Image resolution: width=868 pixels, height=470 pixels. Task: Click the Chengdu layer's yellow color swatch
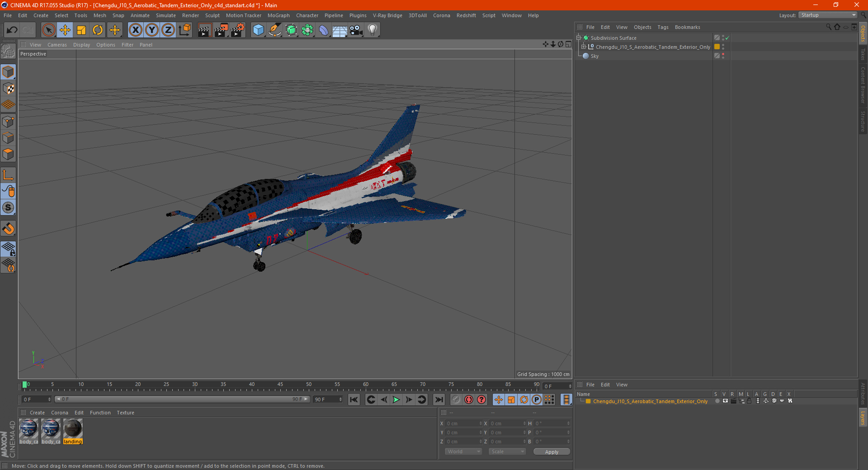(x=588, y=401)
